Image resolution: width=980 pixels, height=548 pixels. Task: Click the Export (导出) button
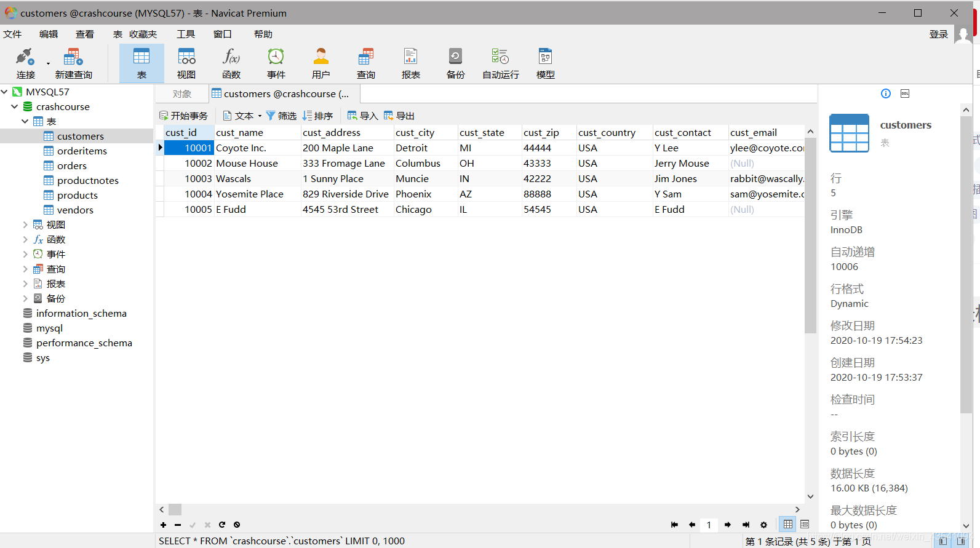399,116
